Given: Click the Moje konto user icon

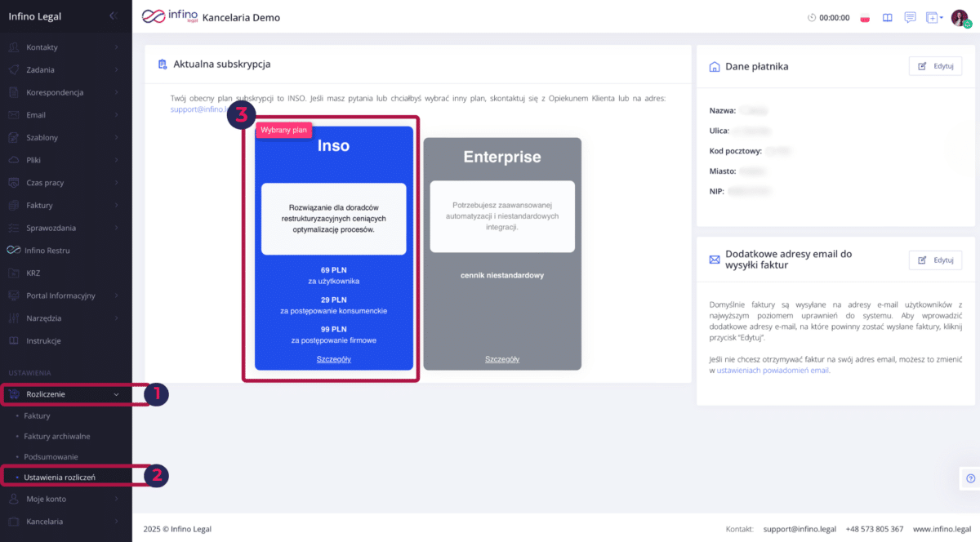Looking at the screenshot, I should click(x=13, y=499).
